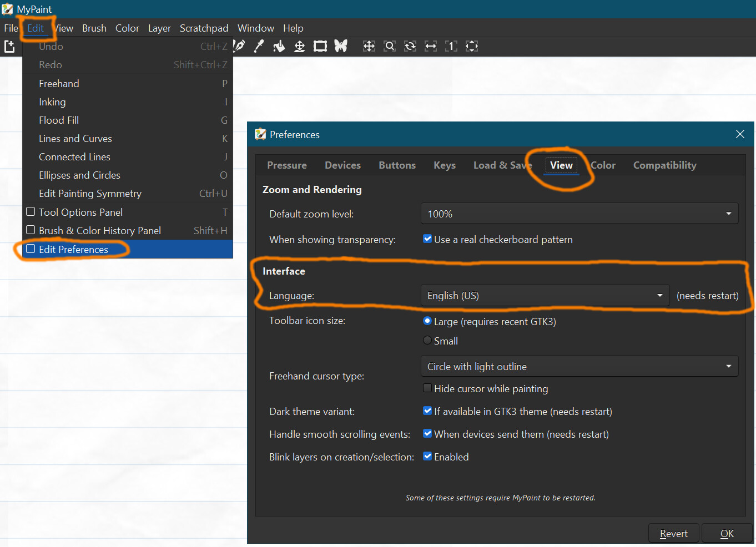Open the Help menu

pyautogui.click(x=293, y=28)
